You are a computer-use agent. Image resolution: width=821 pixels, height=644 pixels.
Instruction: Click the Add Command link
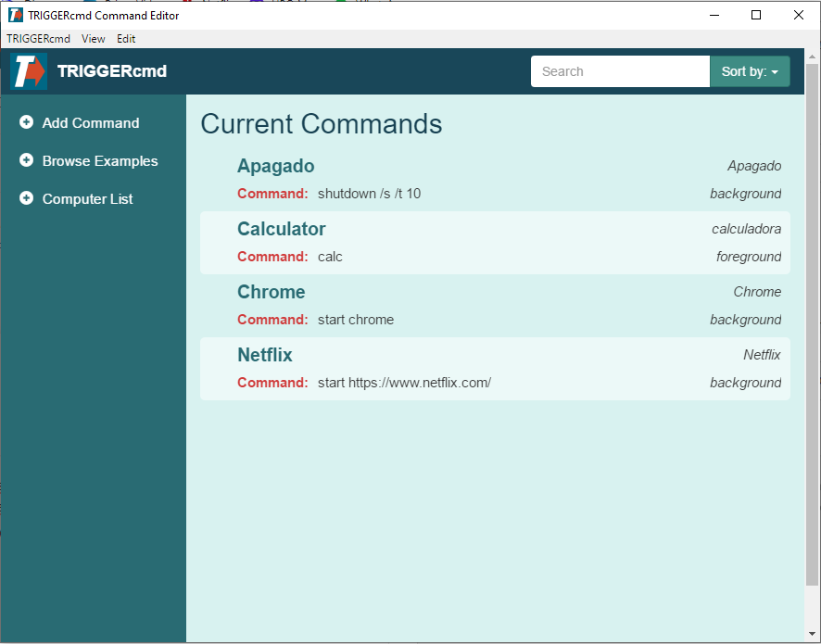click(91, 123)
